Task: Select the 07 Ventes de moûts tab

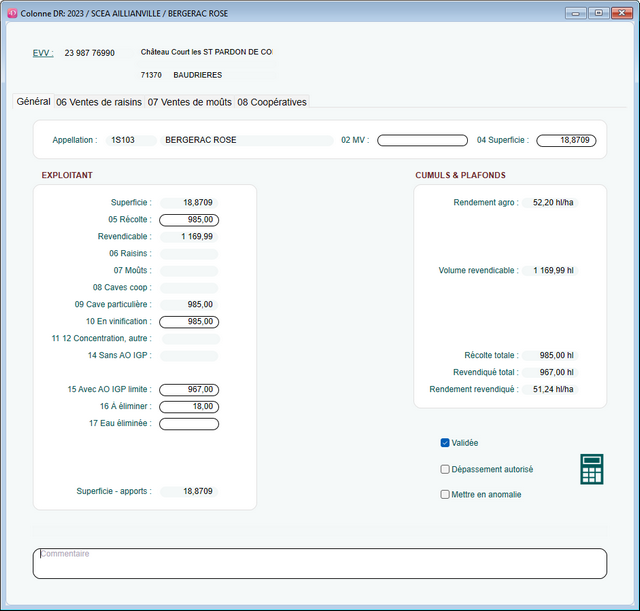Action: tap(189, 102)
